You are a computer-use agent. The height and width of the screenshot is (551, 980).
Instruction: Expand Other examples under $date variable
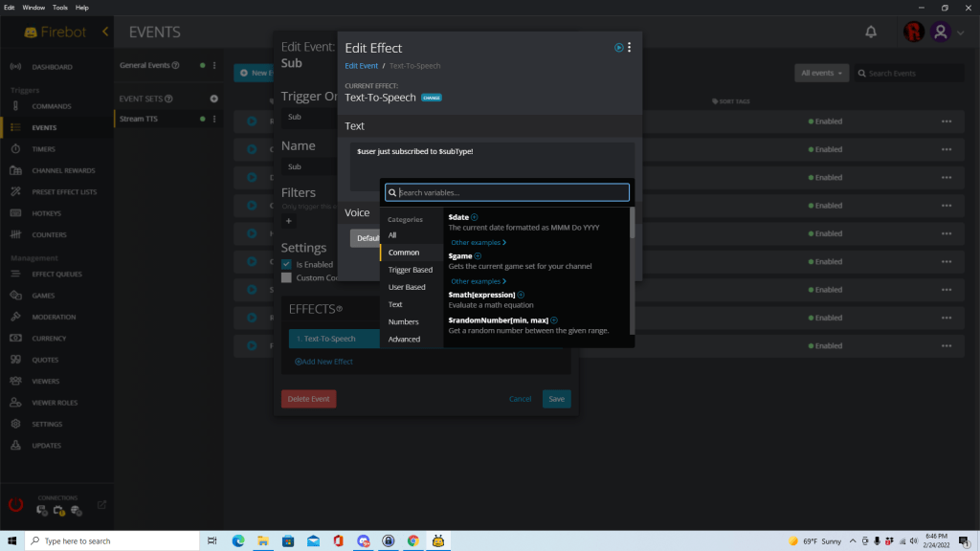(x=477, y=242)
